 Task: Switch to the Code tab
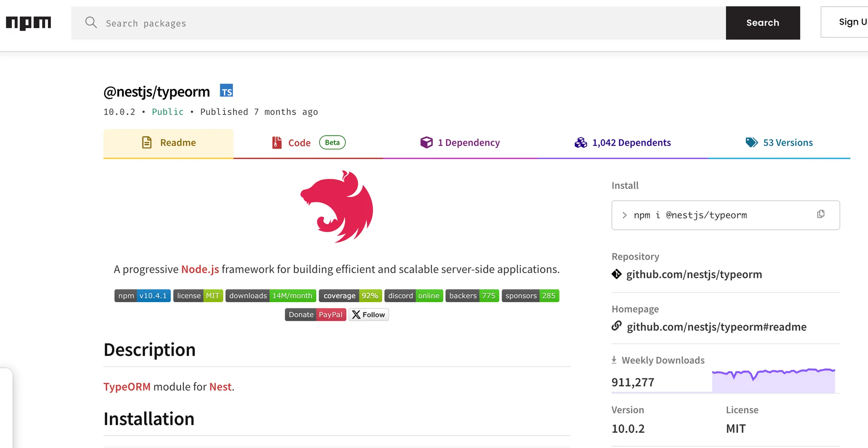click(308, 143)
